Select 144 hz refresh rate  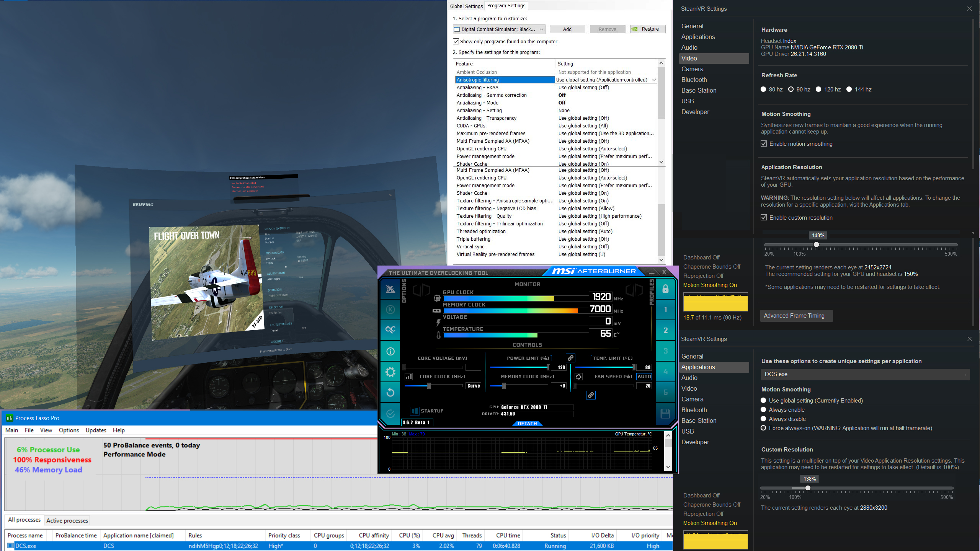pos(849,90)
